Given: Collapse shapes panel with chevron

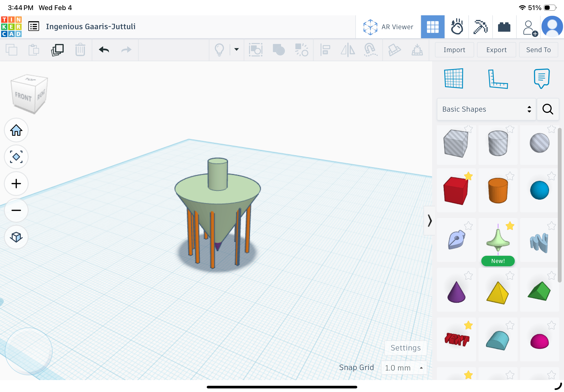Looking at the screenshot, I should point(429,221).
